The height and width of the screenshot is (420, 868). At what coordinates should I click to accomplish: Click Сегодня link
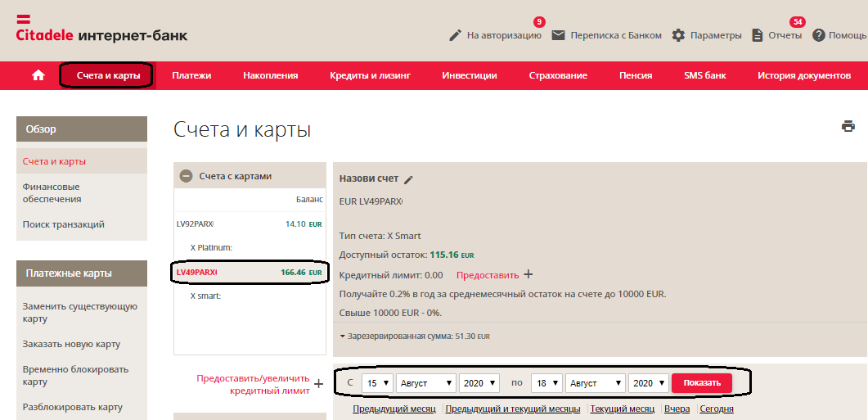click(717, 409)
